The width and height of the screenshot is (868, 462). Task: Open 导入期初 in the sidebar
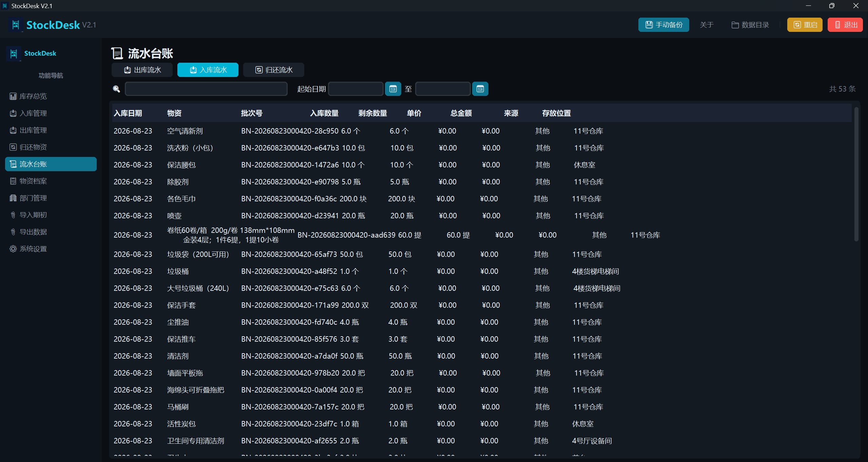tap(51, 215)
